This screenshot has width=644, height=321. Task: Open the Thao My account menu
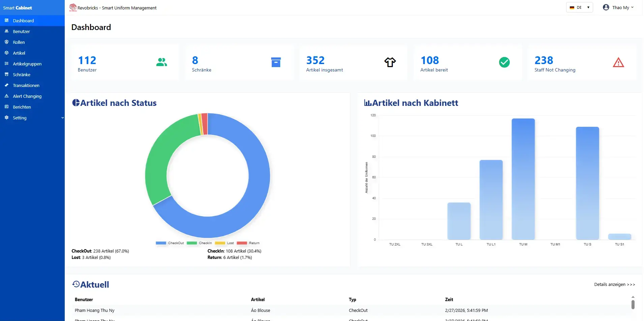pyautogui.click(x=620, y=7)
